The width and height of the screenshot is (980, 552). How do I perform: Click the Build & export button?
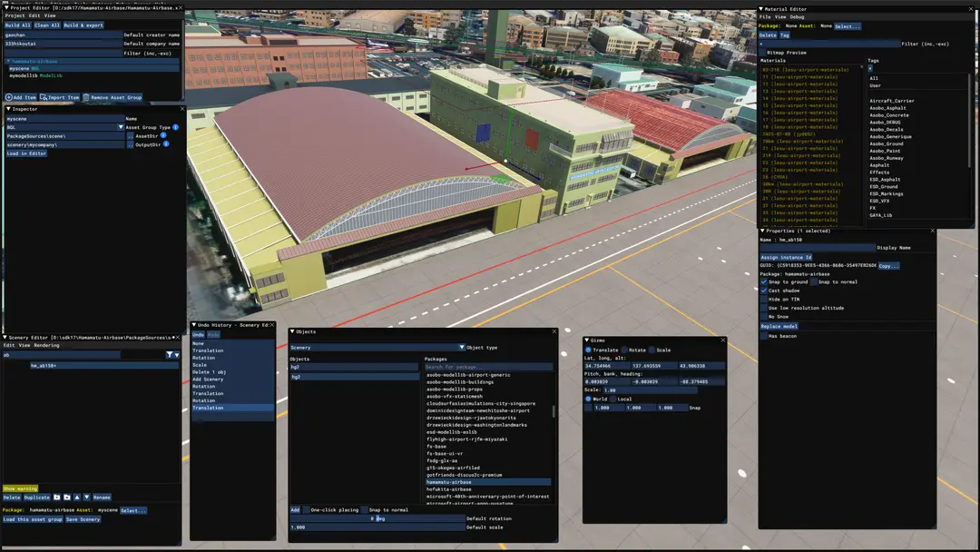(x=83, y=25)
